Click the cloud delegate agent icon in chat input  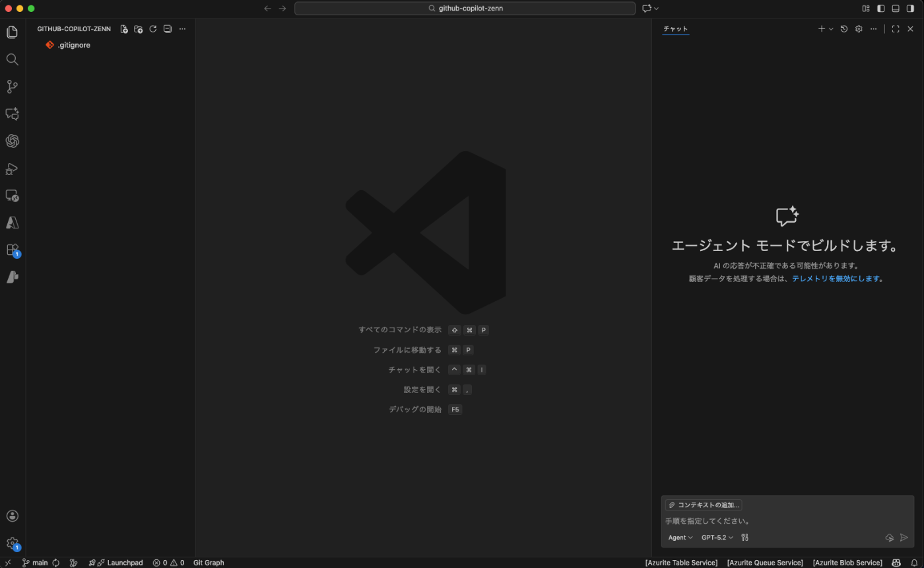(x=890, y=538)
